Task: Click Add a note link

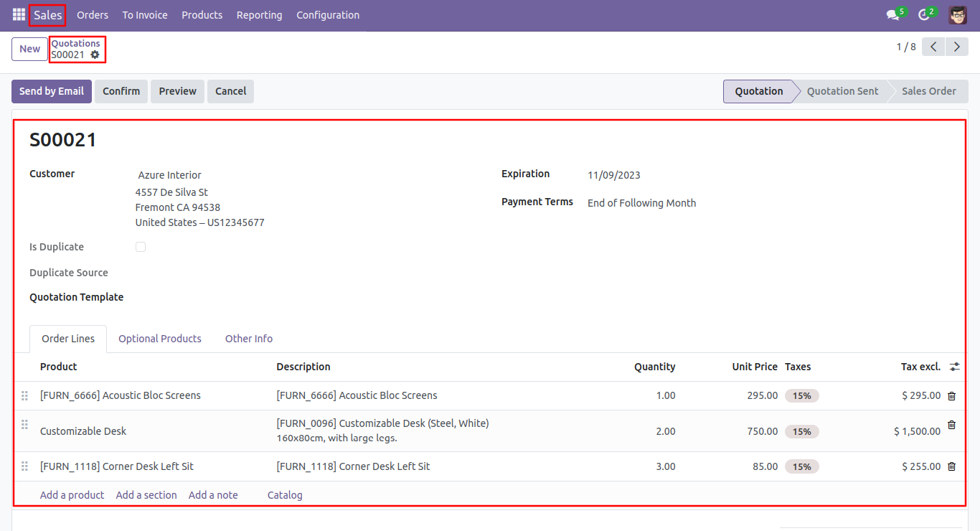Action: [x=213, y=495]
